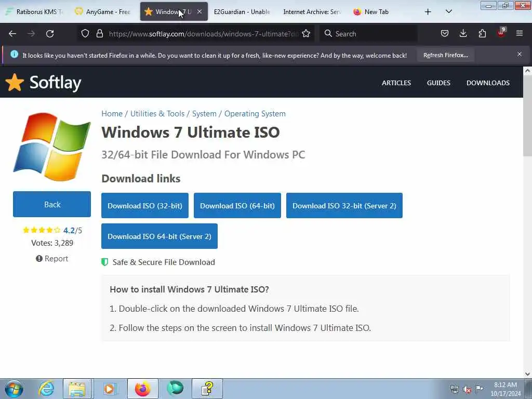Dismiss the refresh Firefox notification bar
This screenshot has width=532, height=399.
click(520, 54)
